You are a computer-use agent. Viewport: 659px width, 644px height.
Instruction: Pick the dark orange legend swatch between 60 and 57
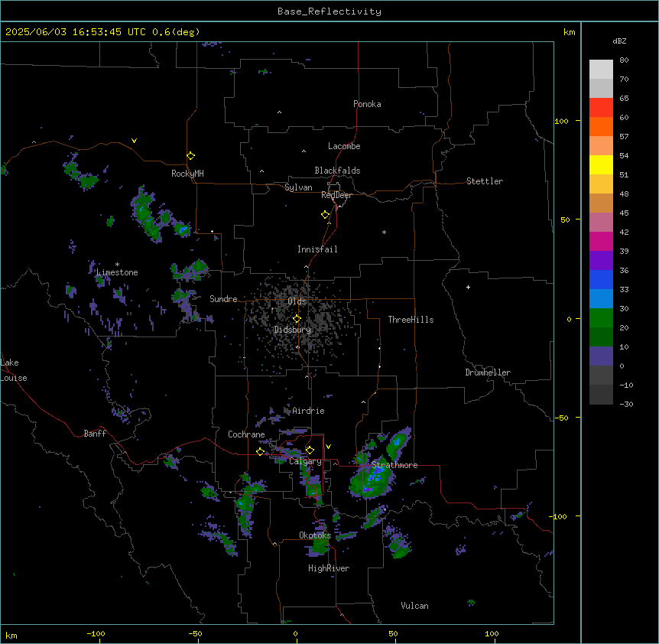click(601, 126)
